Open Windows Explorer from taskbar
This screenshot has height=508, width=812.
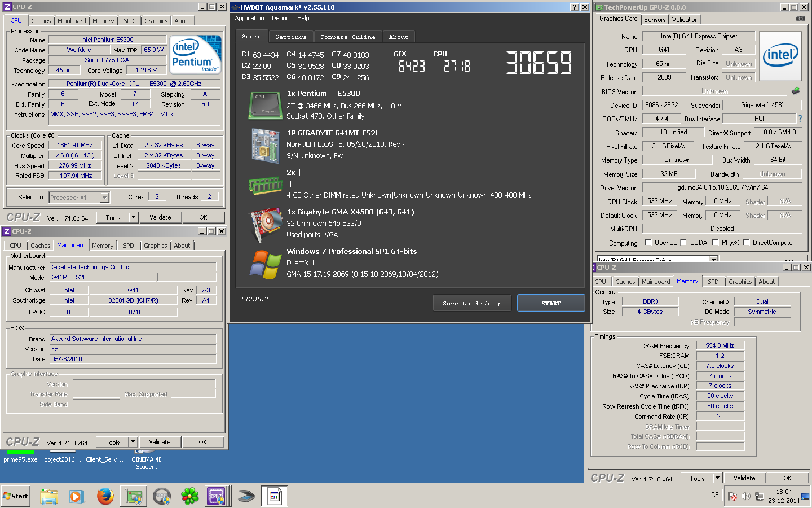[49, 496]
